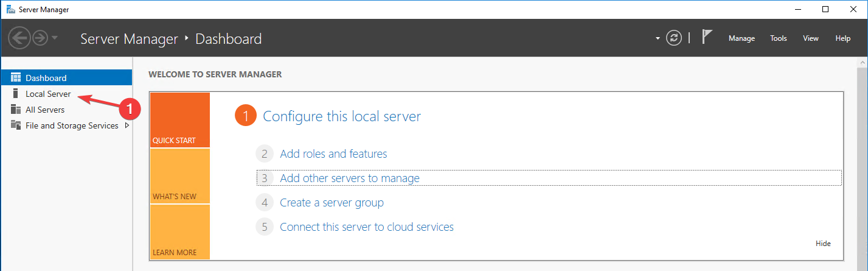Click Server Manager in the breadcrumb
Screen dimensions: 868x271
tap(129, 39)
